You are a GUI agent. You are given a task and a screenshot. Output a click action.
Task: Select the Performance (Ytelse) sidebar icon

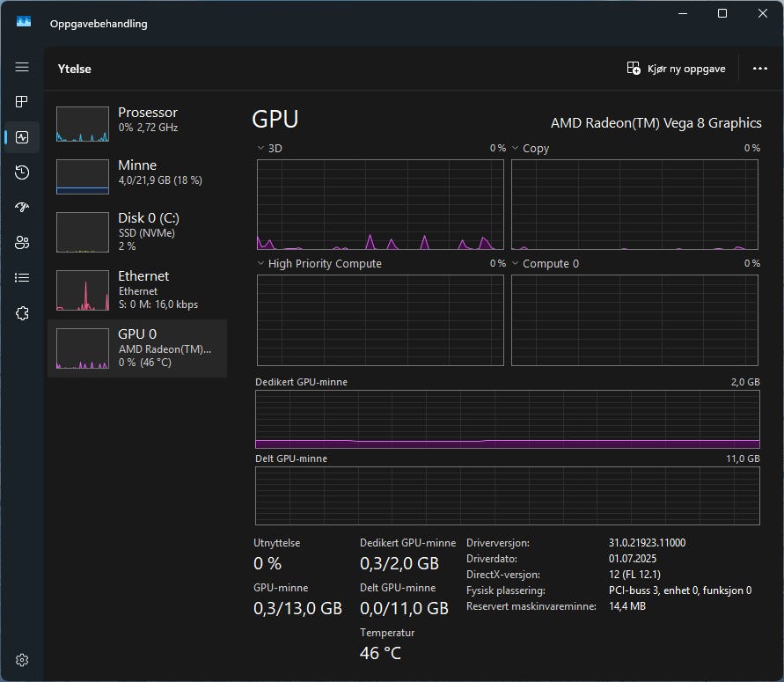coord(22,137)
